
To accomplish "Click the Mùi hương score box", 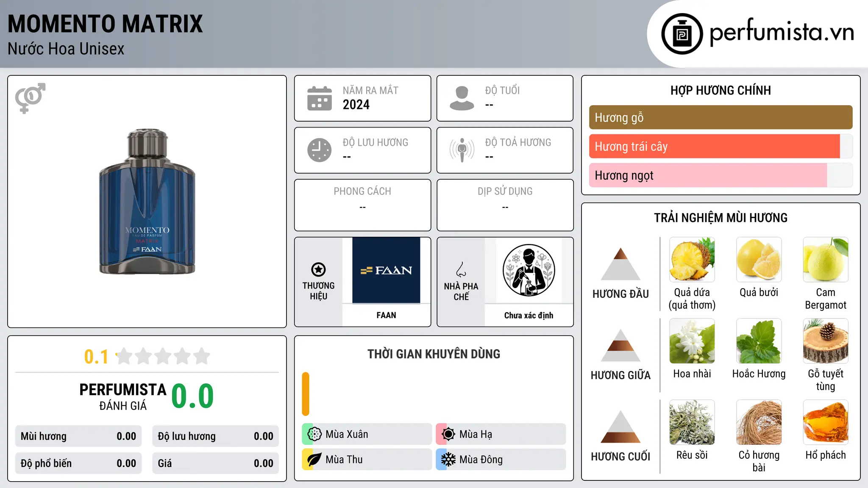I will click(x=78, y=436).
